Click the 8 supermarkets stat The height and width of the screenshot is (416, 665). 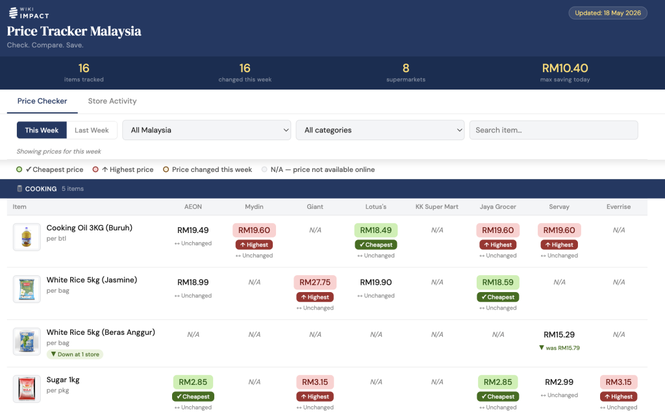[x=406, y=73]
